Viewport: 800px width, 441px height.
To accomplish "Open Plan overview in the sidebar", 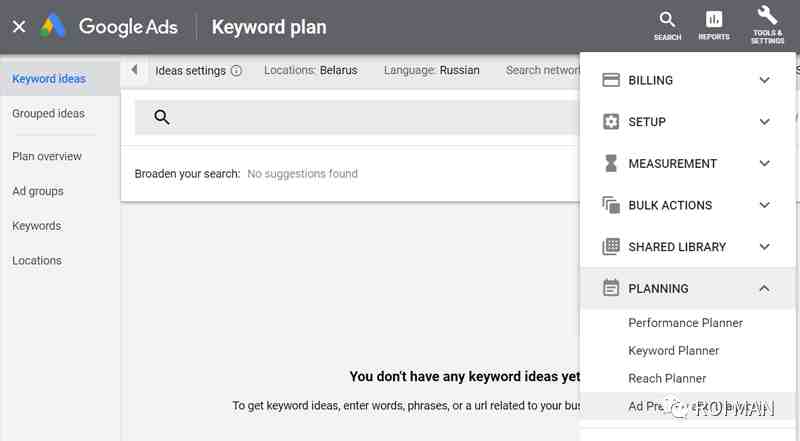I will [47, 156].
